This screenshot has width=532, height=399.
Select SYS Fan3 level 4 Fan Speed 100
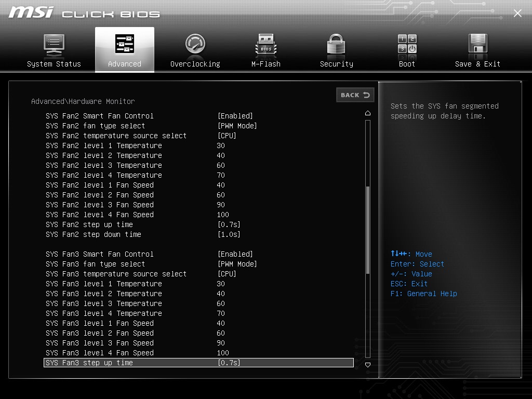223,353
